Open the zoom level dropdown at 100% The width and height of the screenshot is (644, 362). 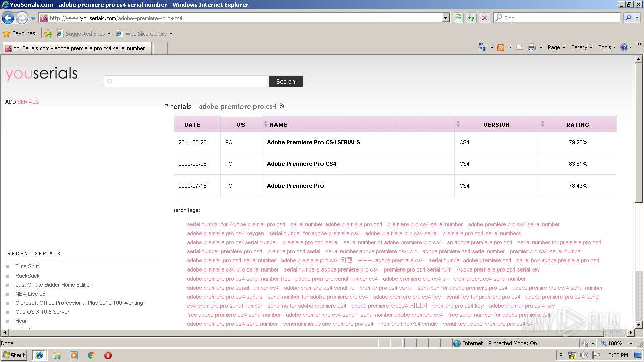[x=631, y=343]
